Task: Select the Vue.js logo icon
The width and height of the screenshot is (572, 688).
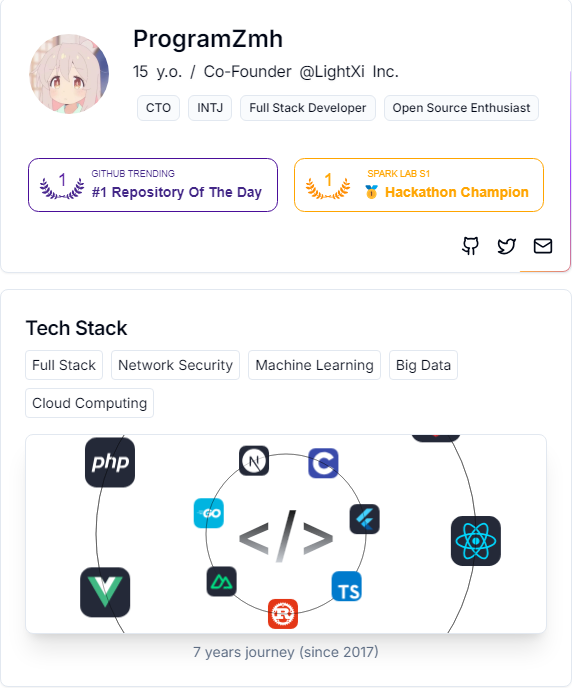Action: point(105,592)
